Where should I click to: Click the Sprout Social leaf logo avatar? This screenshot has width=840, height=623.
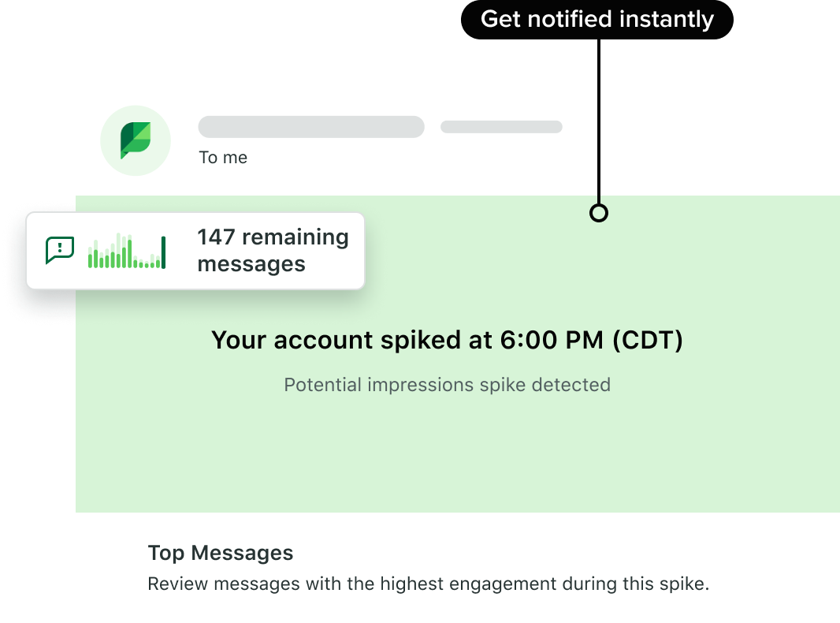tap(136, 140)
